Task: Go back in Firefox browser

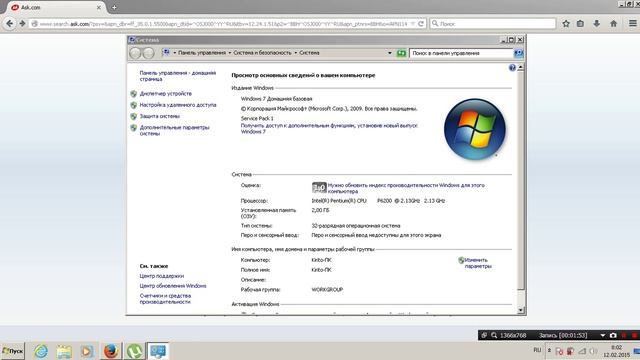Action: (9, 24)
